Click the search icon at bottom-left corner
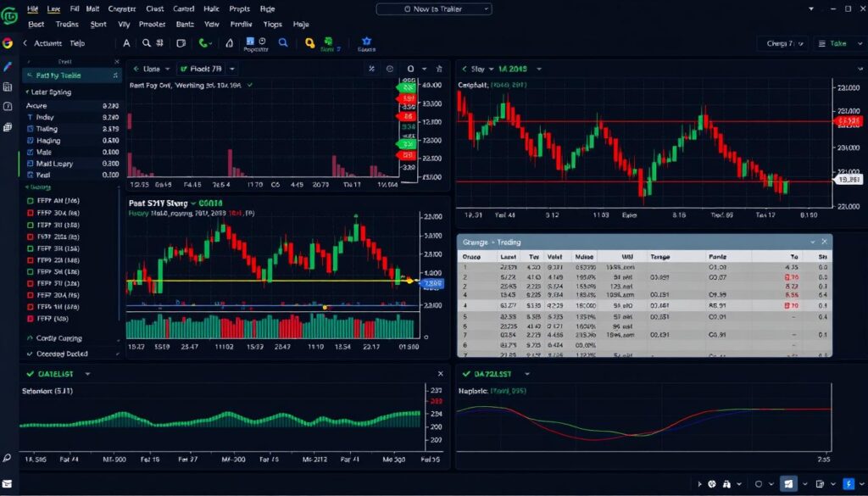The height and width of the screenshot is (496, 868). (x=8, y=457)
